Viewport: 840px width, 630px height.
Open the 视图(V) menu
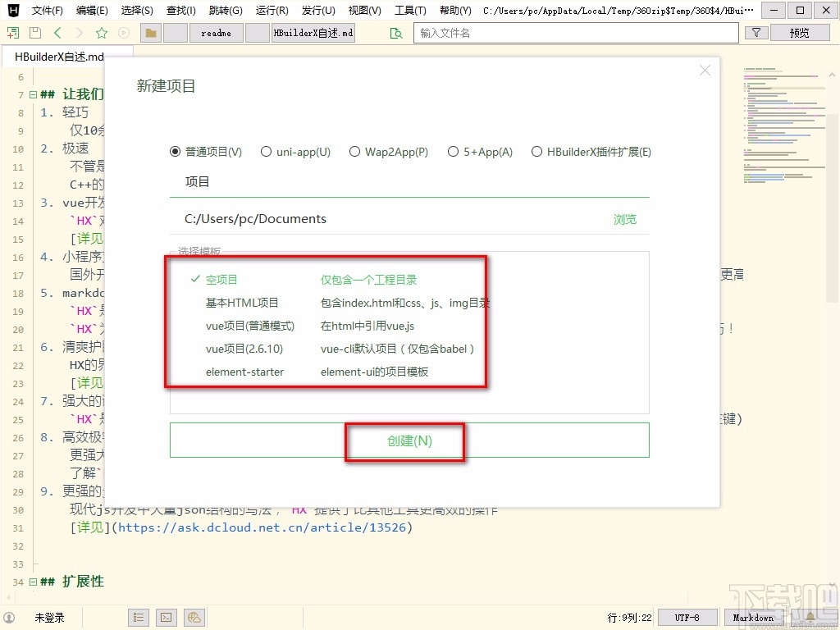tap(364, 10)
